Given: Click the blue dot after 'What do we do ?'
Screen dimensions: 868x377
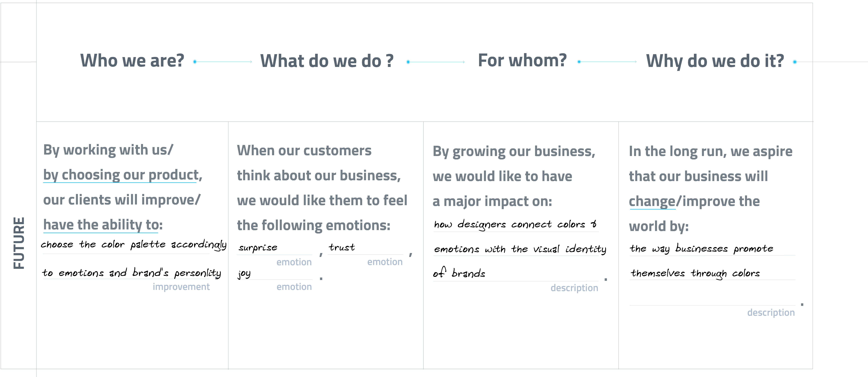Looking at the screenshot, I should (408, 62).
